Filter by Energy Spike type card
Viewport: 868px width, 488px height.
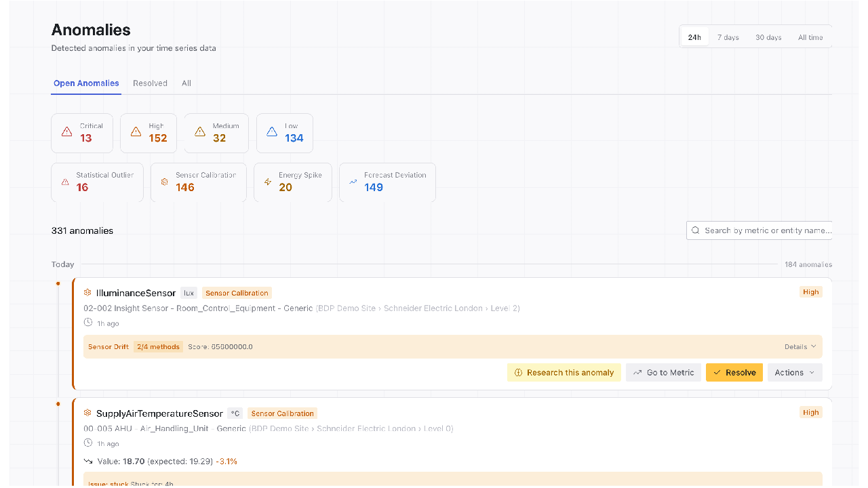click(x=293, y=182)
